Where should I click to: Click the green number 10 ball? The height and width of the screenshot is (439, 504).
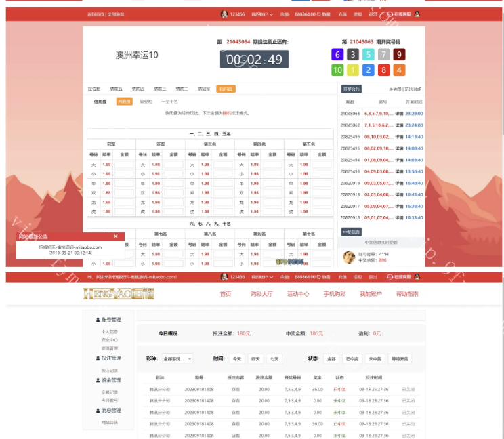tap(337, 70)
